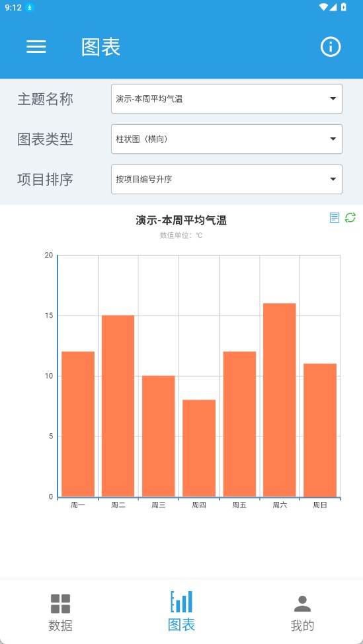Open the 主题名称 dropdown
The height and width of the screenshot is (644, 363).
point(227,98)
